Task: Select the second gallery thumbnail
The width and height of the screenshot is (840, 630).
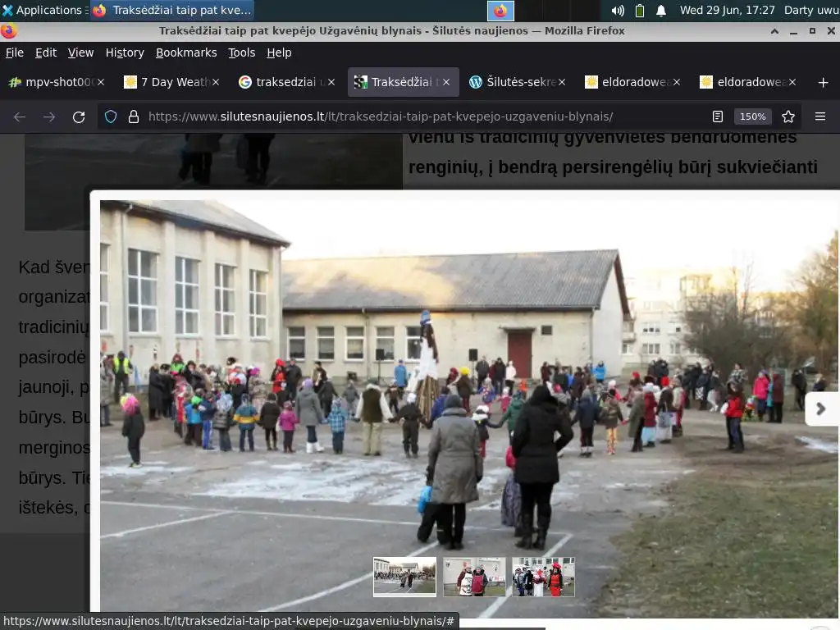Action: (x=475, y=577)
